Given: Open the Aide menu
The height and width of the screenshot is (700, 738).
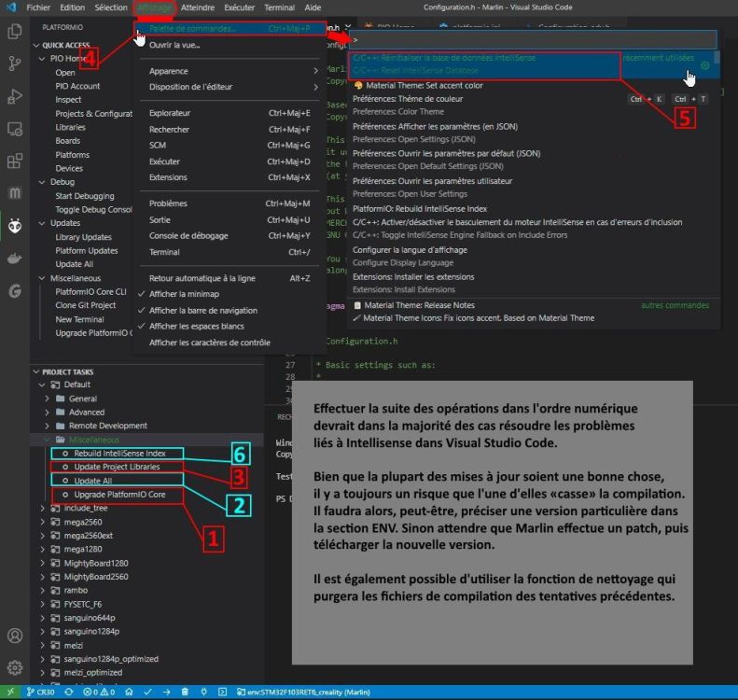Looking at the screenshot, I should [x=313, y=7].
